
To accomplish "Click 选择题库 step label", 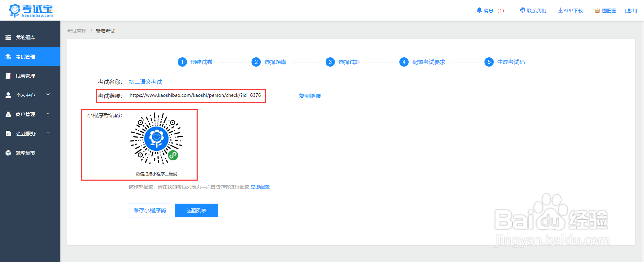I will [x=275, y=62].
